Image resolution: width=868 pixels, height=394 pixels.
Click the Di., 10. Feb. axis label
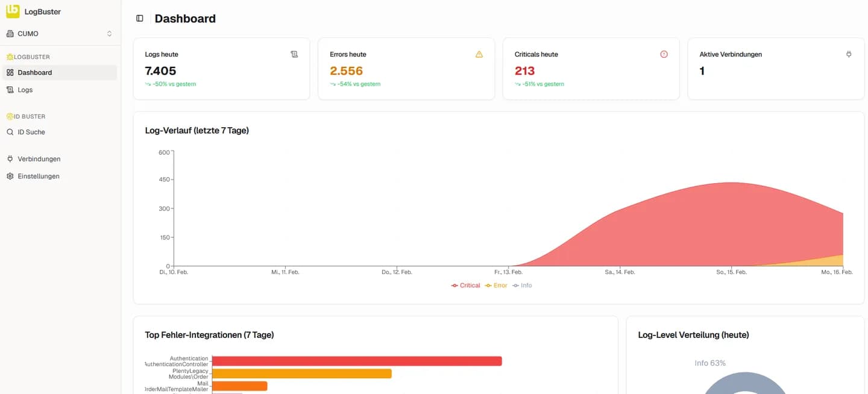[x=174, y=272]
